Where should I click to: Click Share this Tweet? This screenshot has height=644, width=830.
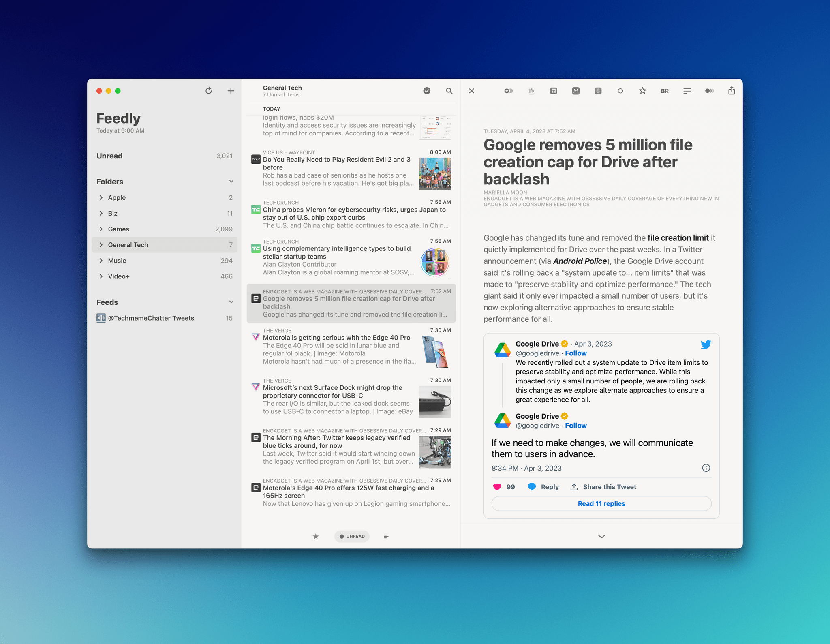click(603, 487)
